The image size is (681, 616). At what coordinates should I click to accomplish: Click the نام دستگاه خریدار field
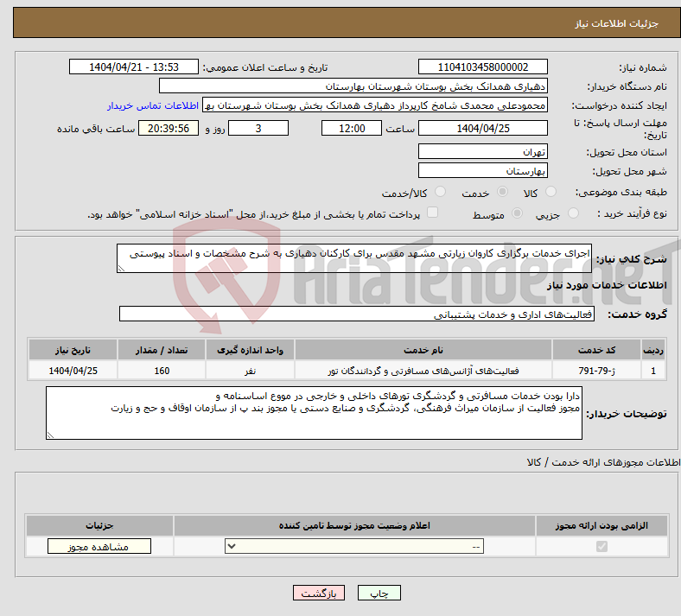[353, 86]
